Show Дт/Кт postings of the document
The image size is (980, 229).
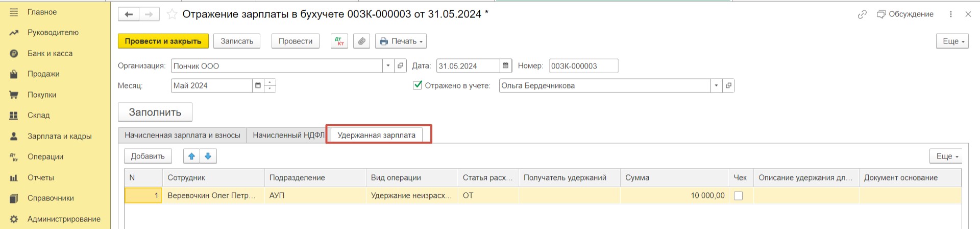tap(339, 41)
